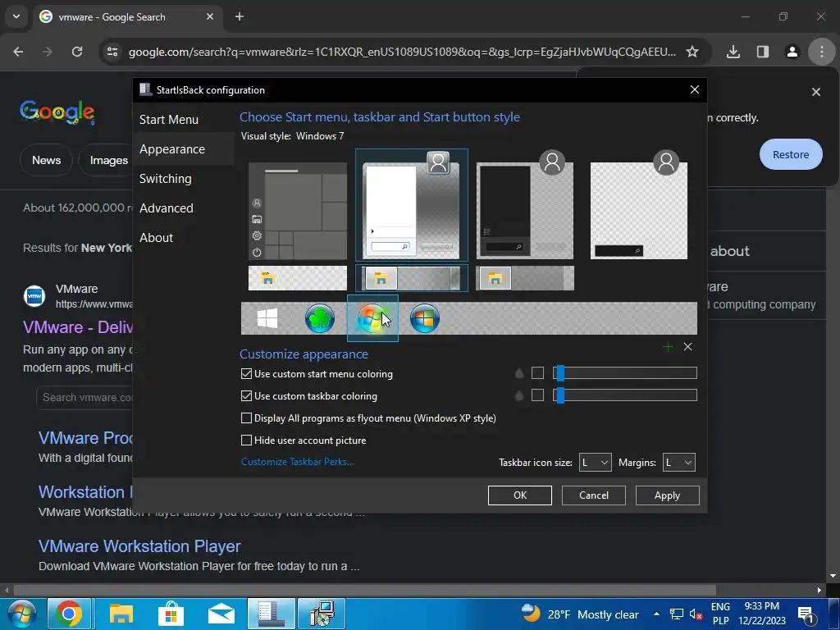
Task: Adjust taskbar opacity slider
Action: pos(625,395)
